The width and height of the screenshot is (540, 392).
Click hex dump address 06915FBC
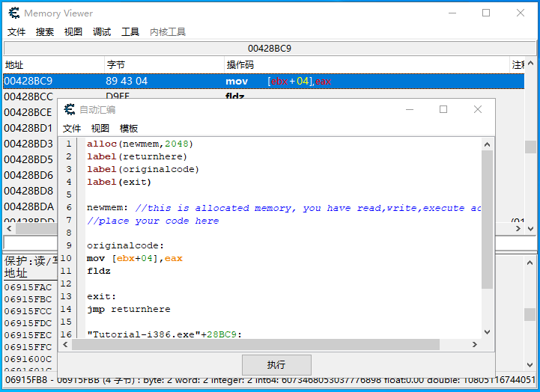[28, 299]
